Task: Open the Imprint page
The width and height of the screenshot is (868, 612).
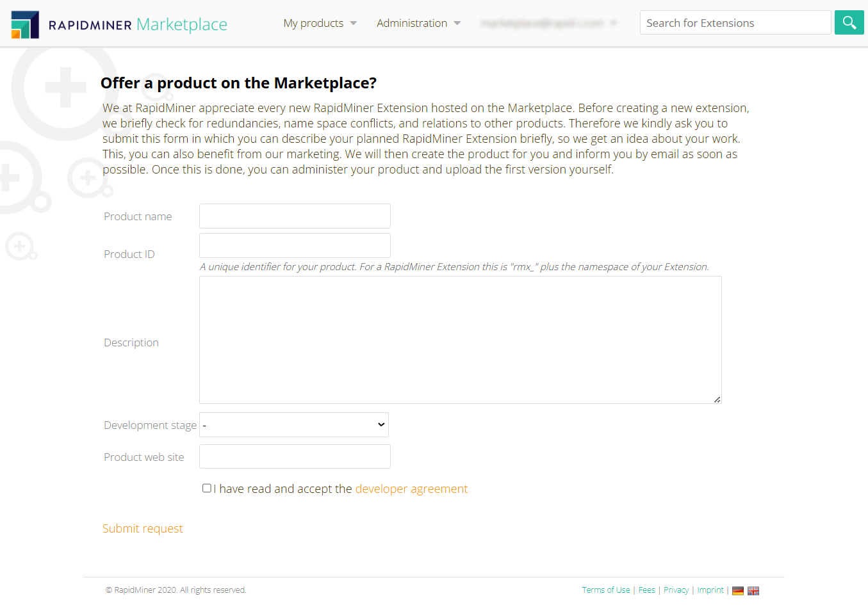Action: pyautogui.click(x=710, y=590)
